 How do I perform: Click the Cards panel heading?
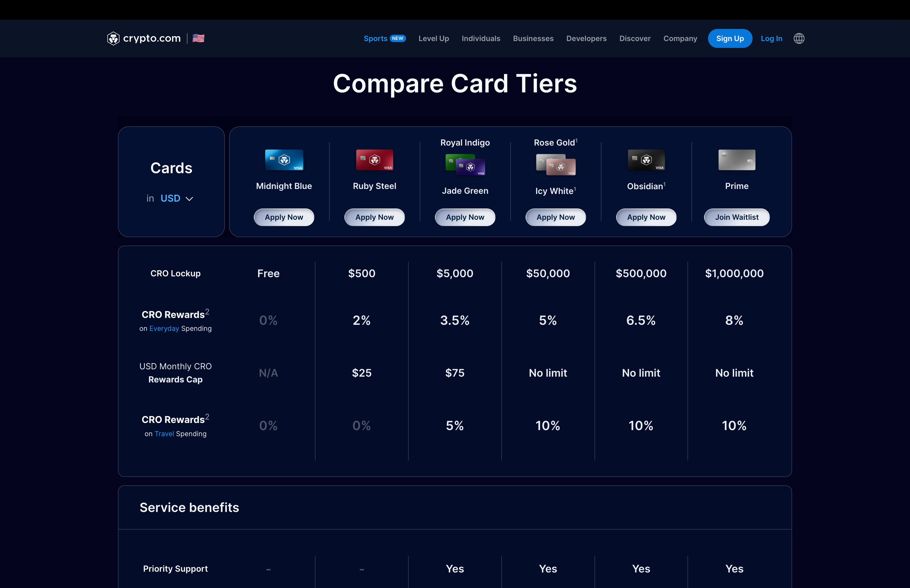(x=171, y=168)
